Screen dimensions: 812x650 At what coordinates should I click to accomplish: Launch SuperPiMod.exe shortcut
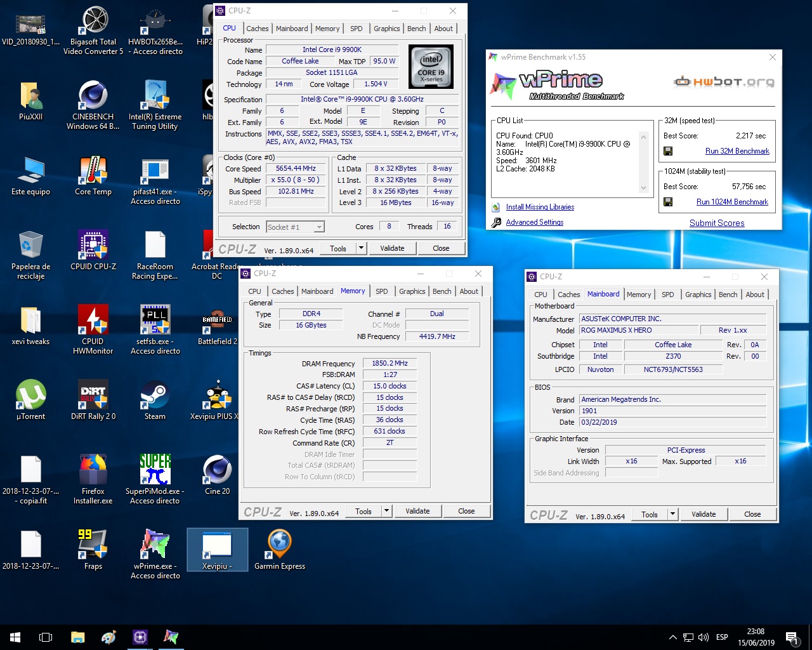pyautogui.click(x=155, y=480)
